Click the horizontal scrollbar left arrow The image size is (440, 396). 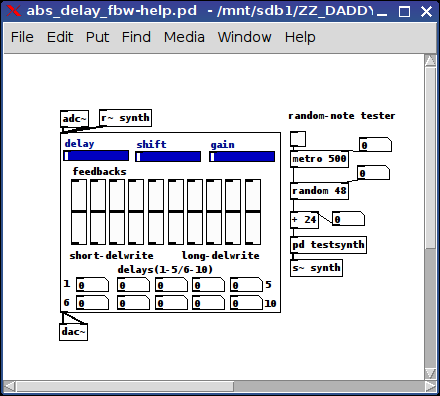(x=10, y=387)
